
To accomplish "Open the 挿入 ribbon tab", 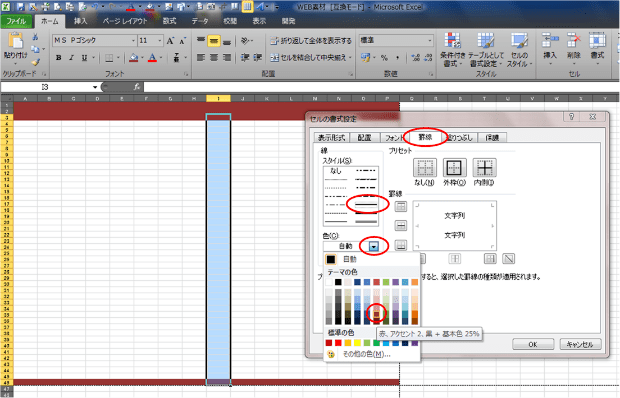I will (x=81, y=21).
